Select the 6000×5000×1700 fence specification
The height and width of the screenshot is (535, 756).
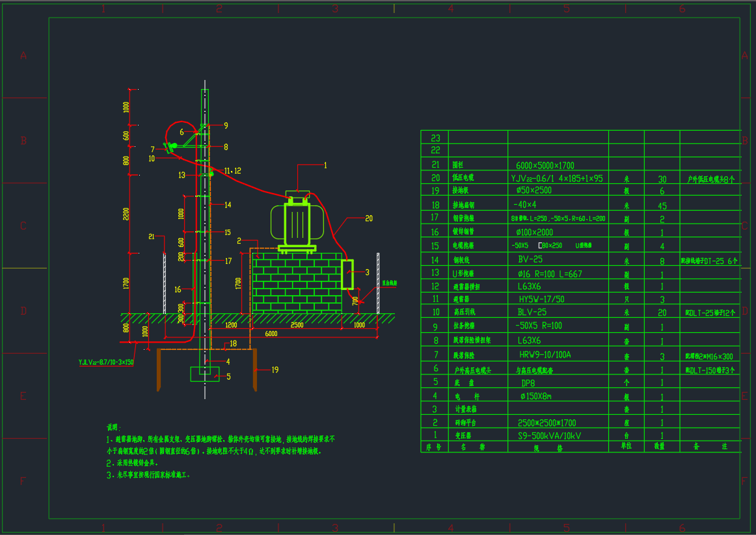[545, 165]
